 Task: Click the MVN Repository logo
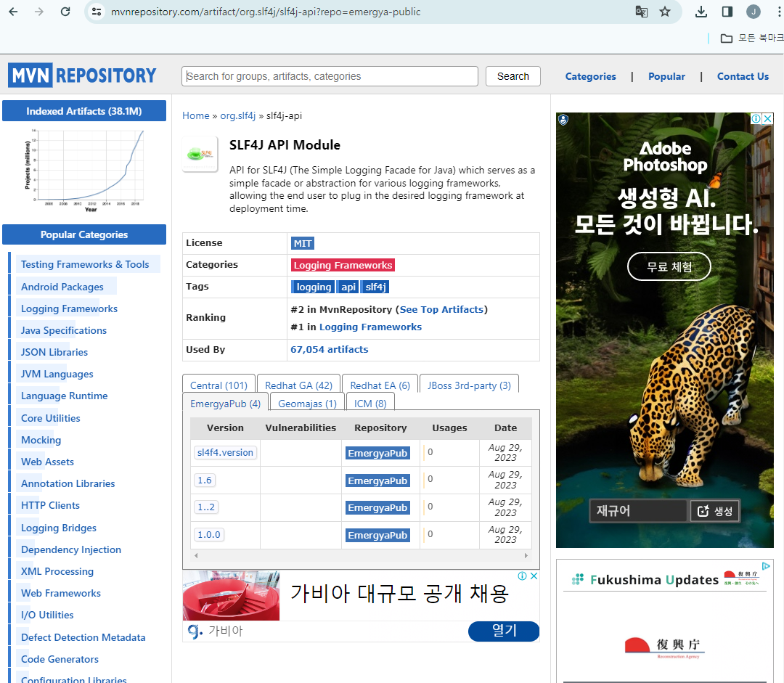(83, 75)
